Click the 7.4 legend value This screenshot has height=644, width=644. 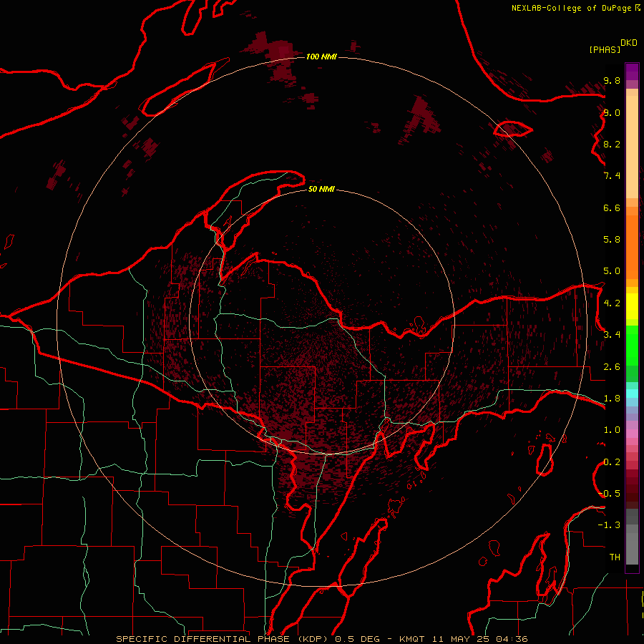pyautogui.click(x=612, y=176)
